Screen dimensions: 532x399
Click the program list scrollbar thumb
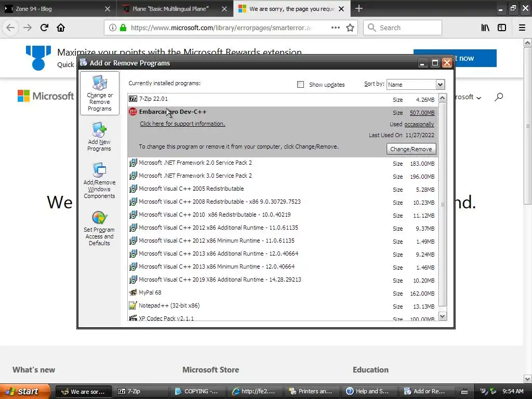point(443,204)
